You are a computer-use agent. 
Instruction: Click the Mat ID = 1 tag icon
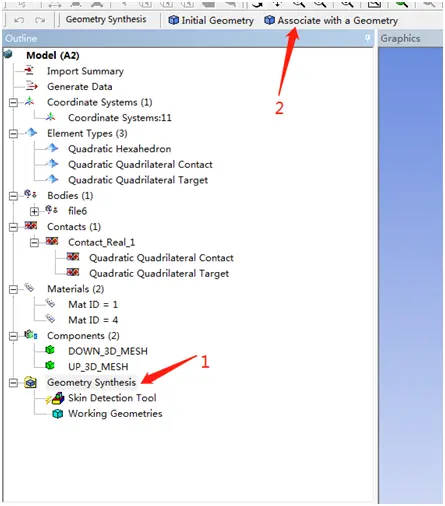tap(50, 303)
